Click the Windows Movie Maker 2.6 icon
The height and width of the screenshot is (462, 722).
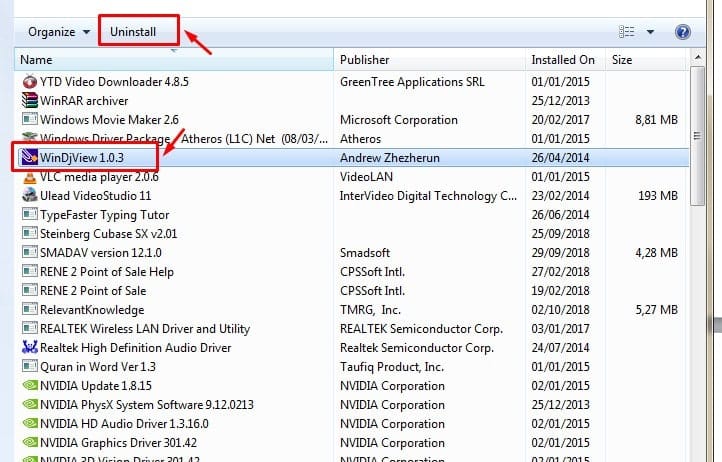[x=29, y=119]
